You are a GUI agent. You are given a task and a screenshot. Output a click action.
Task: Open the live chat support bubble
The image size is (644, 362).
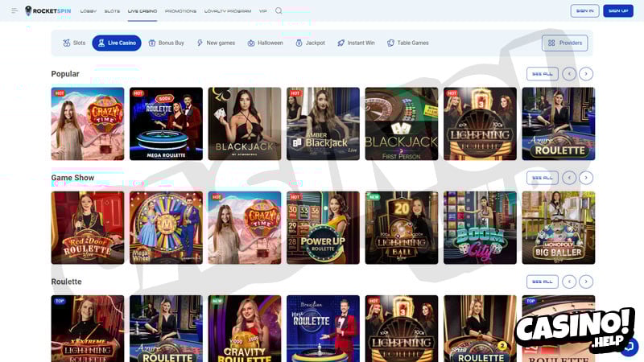(x=630, y=347)
